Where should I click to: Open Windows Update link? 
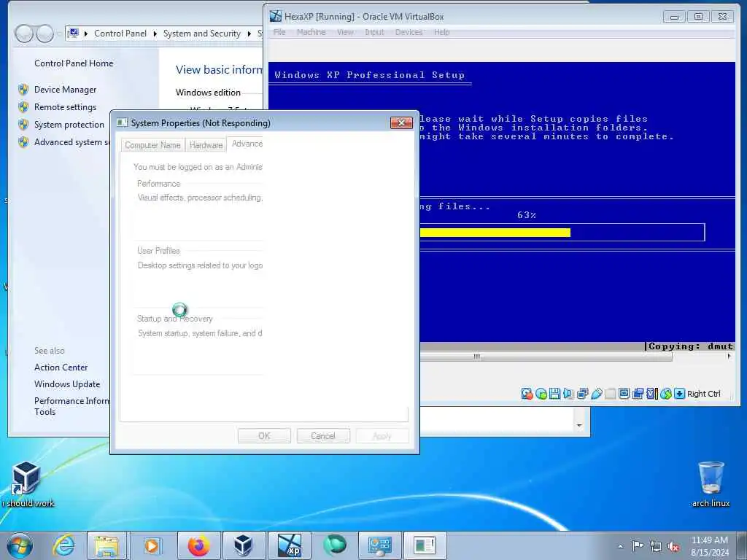click(67, 384)
